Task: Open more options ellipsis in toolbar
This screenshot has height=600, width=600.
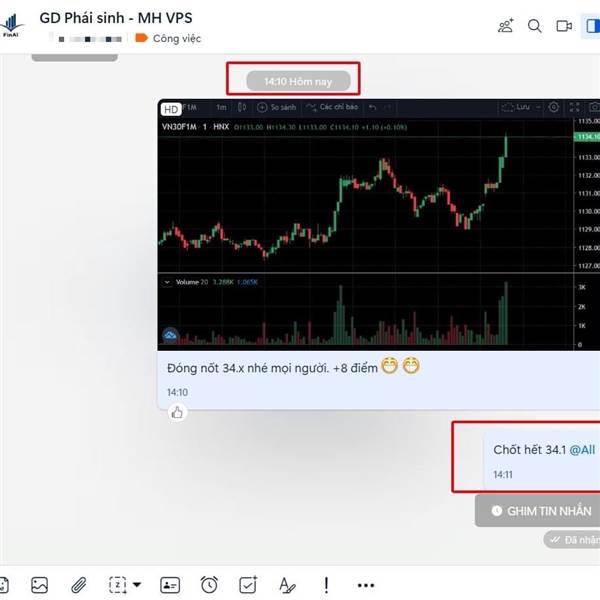Action: tap(366, 585)
